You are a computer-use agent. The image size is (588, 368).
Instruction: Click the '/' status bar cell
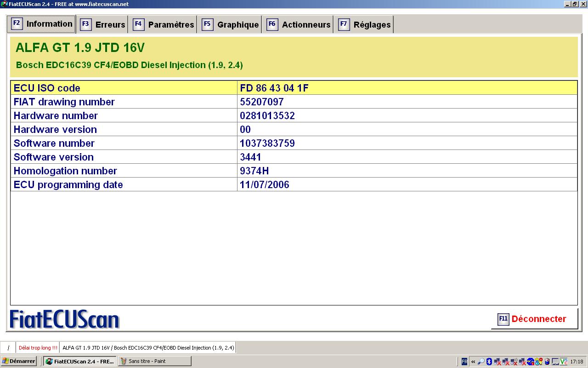[x=8, y=348]
